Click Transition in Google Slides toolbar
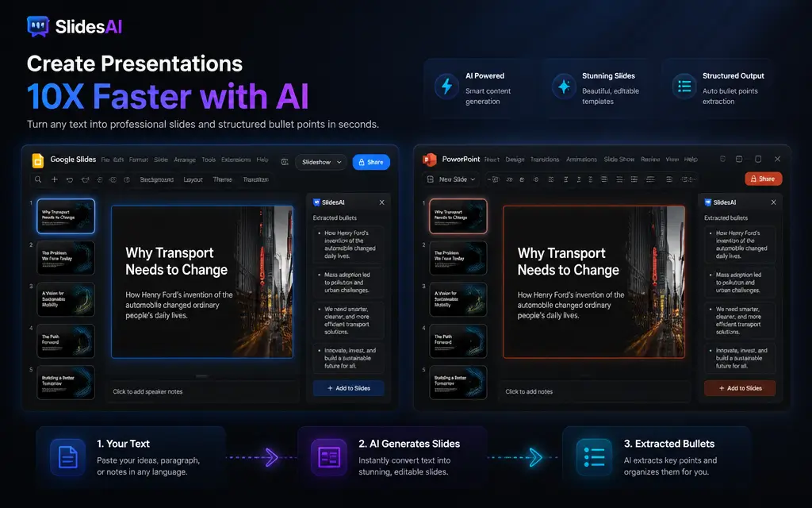812x508 pixels. pyautogui.click(x=256, y=179)
